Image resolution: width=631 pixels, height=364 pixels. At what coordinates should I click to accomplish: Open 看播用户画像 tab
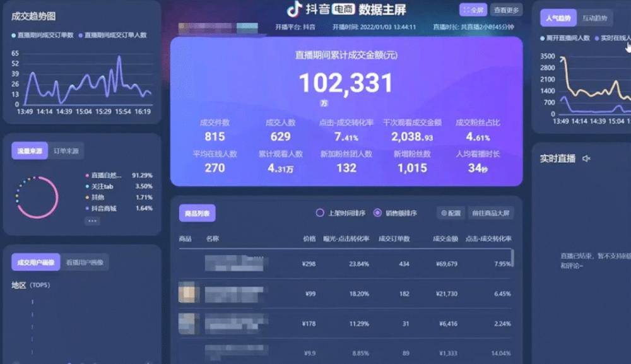pos(85,262)
